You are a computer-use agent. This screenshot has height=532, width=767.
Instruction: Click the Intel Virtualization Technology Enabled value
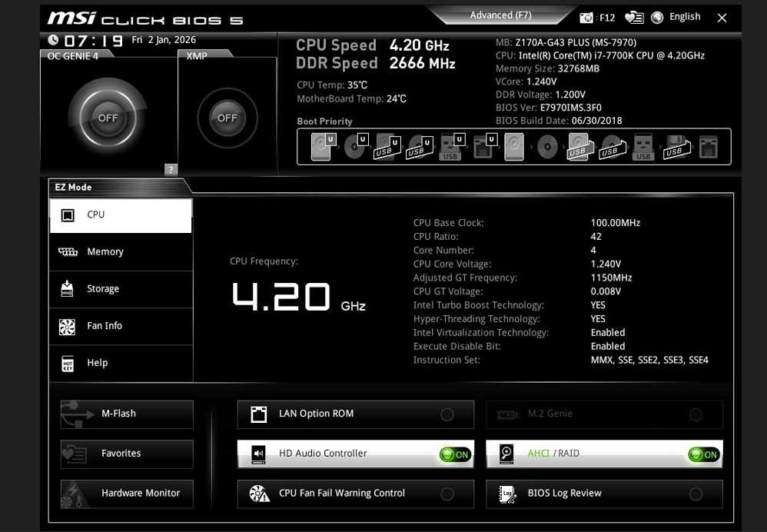pyautogui.click(x=608, y=332)
